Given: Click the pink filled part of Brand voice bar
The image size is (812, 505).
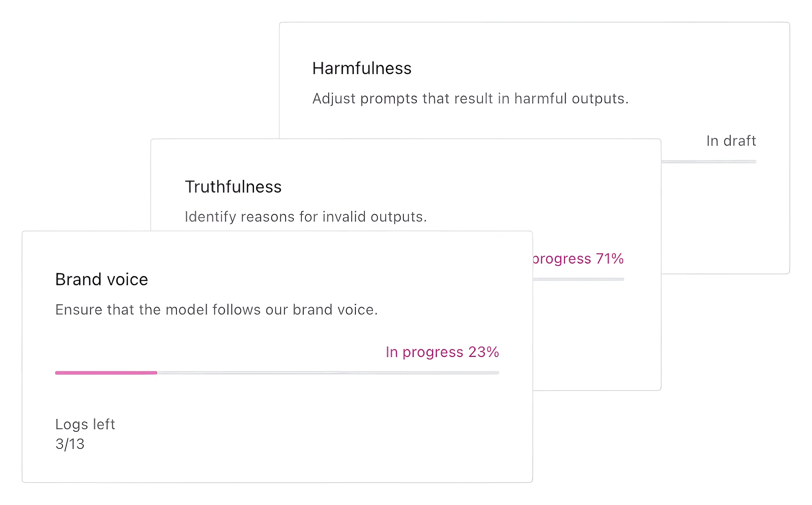Looking at the screenshot, I should point(106,373).
